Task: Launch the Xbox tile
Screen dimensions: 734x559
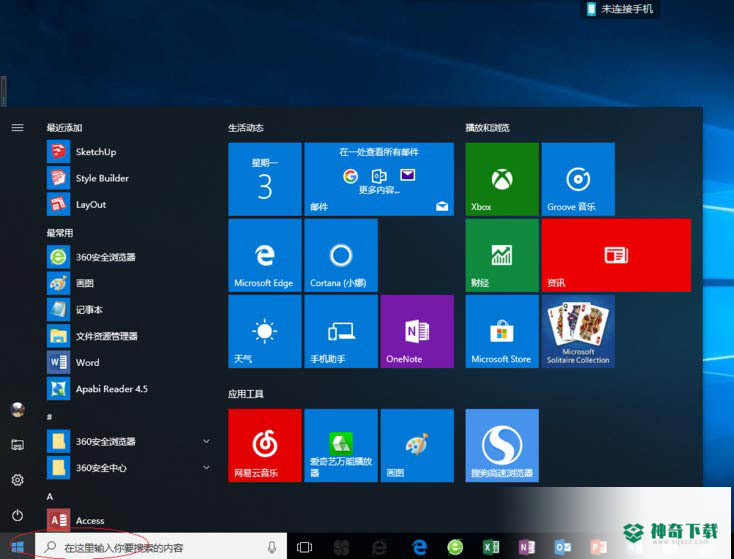Action: tap(502, 179)
